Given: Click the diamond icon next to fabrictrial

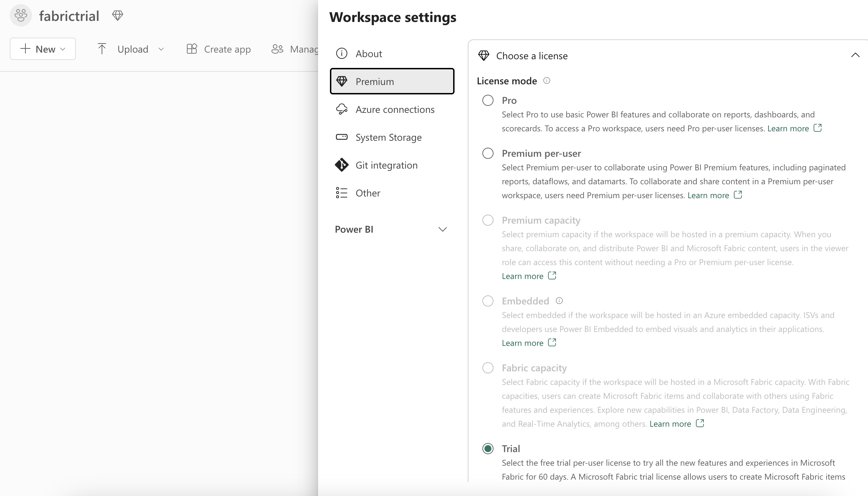Looking at the screenshot, I should 118,16.
